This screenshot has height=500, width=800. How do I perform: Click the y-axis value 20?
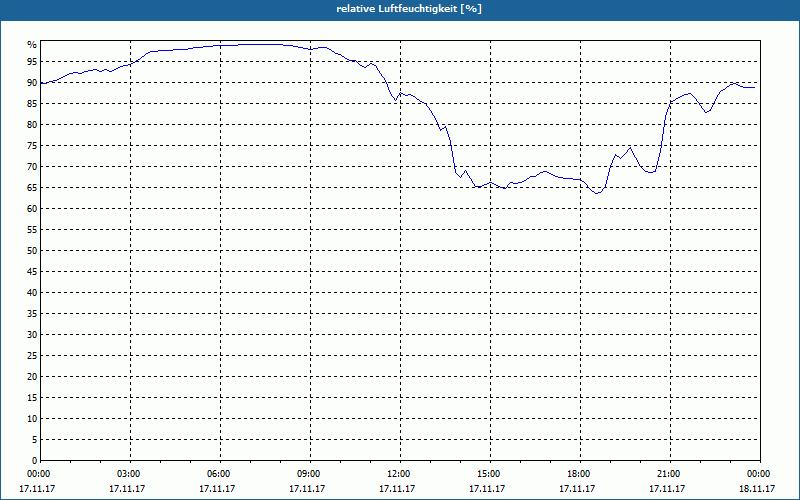pyautogui.click(x=32, y=377)
